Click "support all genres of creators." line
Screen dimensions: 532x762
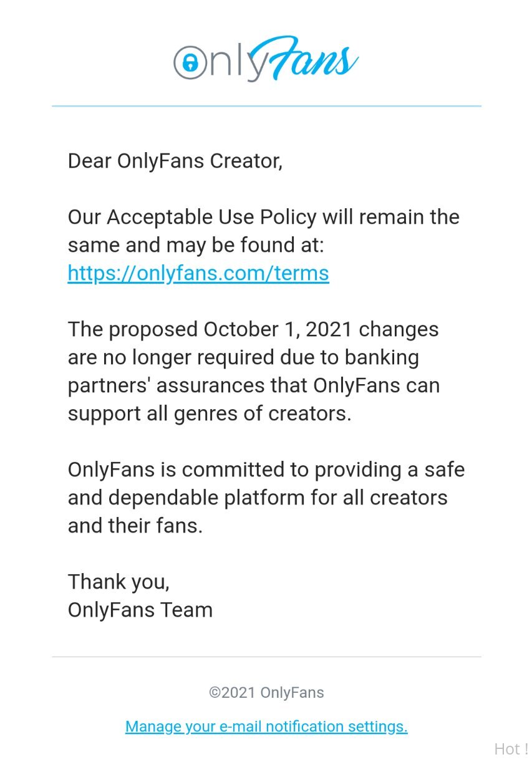(x=210, y=413)
